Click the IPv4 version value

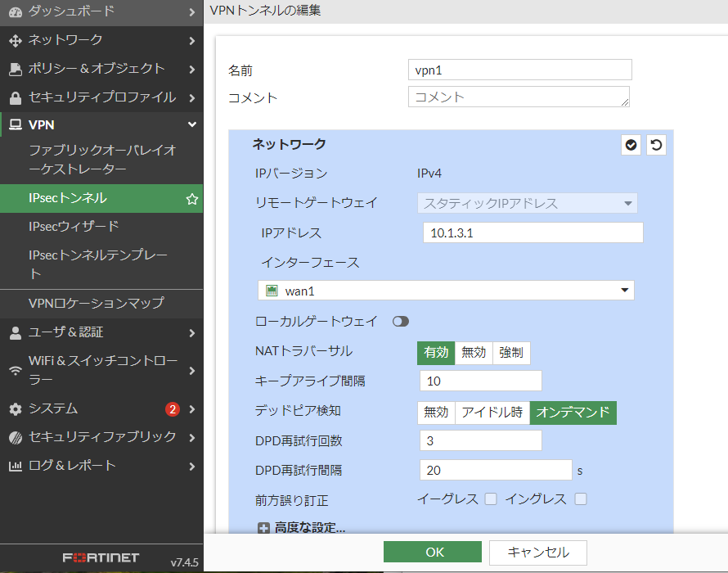tap(429, 174)
